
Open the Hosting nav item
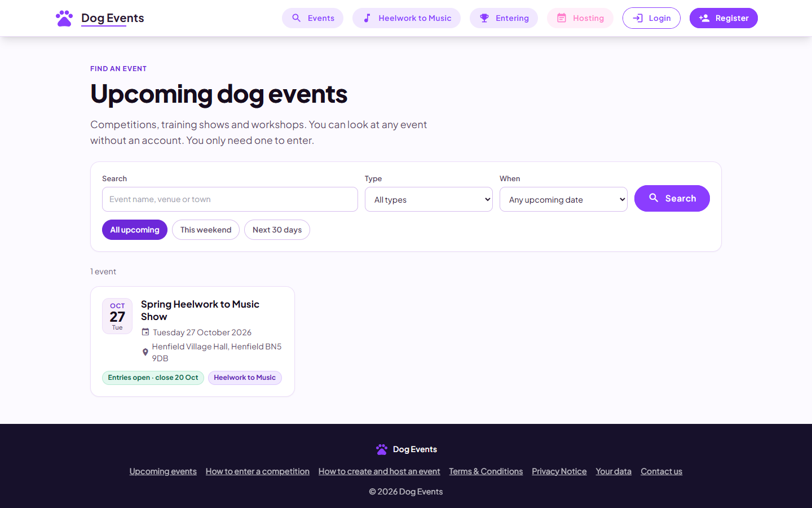click(x=580, y=18)
